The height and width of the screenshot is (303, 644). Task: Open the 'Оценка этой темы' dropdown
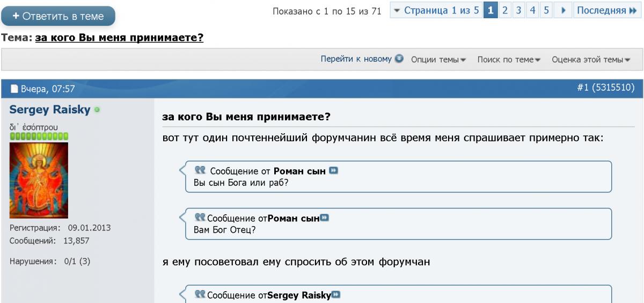tap(591, 59)
